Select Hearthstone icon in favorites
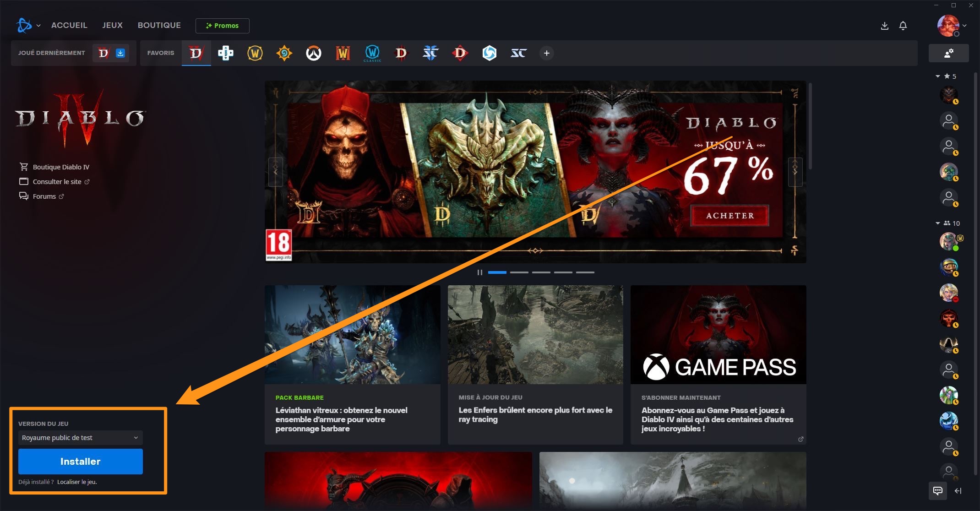The width and height of the screenshot is (980, 511). pyautogui.click(x=284, y=53)
